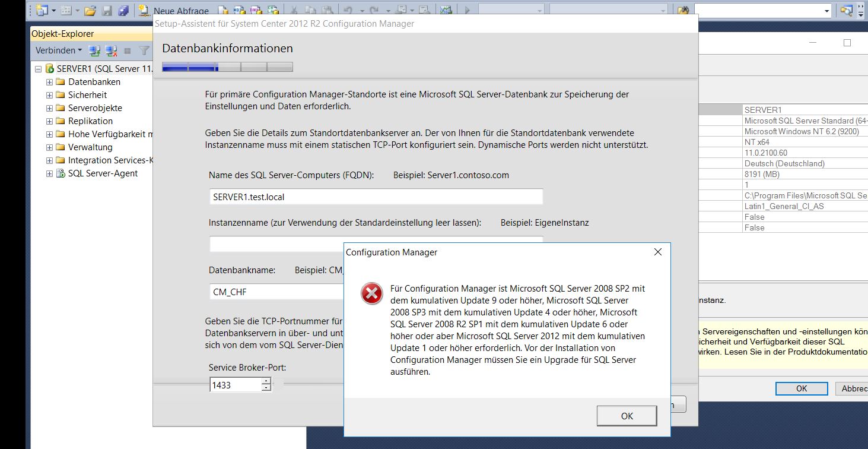
Task: Click the new project icon in toolbar
Action: [42, 10]
